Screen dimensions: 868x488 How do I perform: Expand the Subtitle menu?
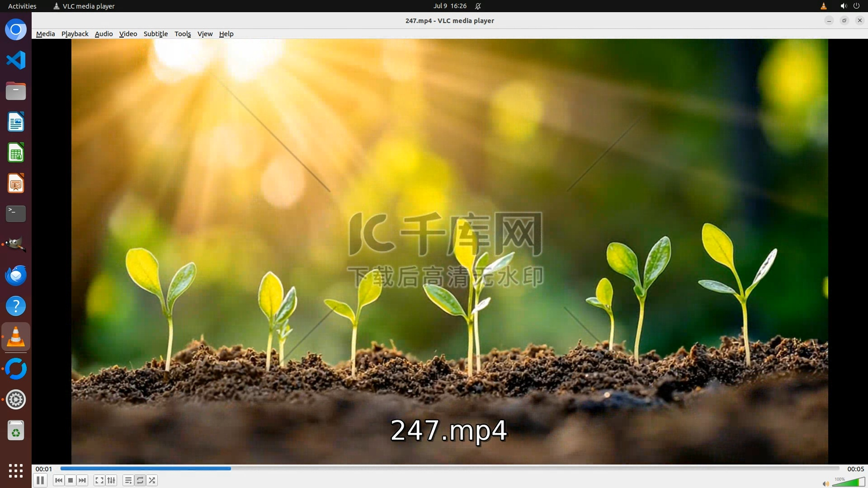click(x=156, y=34)
